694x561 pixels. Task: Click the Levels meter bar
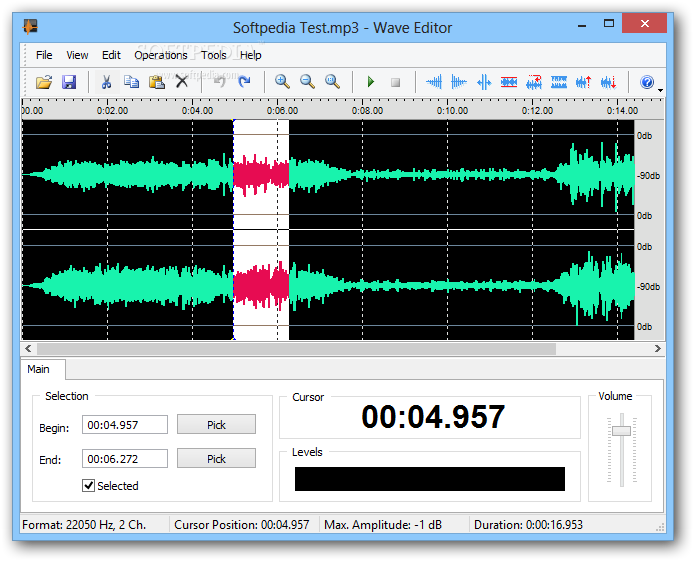coord(430,479)
